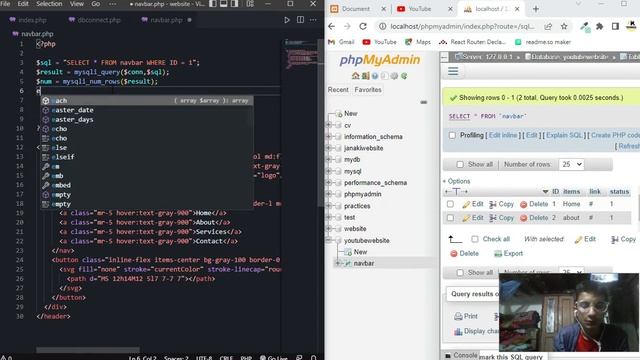This screenshot has width=640, height=360.
Task: Expand the janakiwebsite database
Action: (x=329, y=148)
